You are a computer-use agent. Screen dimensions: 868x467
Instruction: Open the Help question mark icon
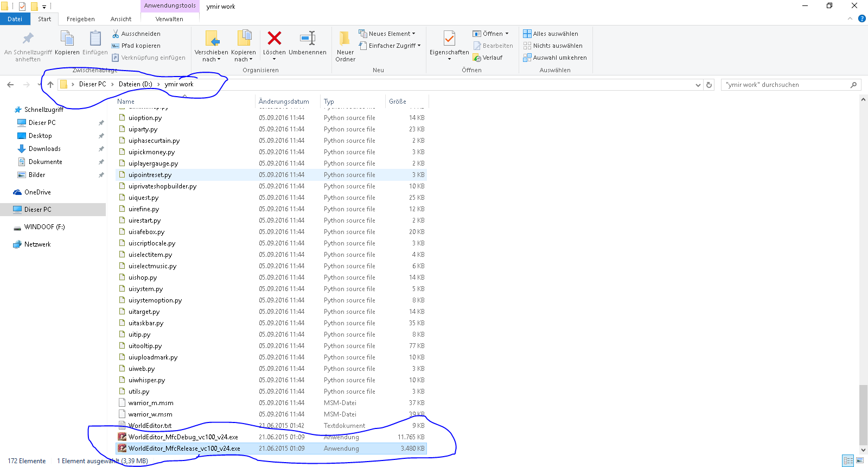862,18
